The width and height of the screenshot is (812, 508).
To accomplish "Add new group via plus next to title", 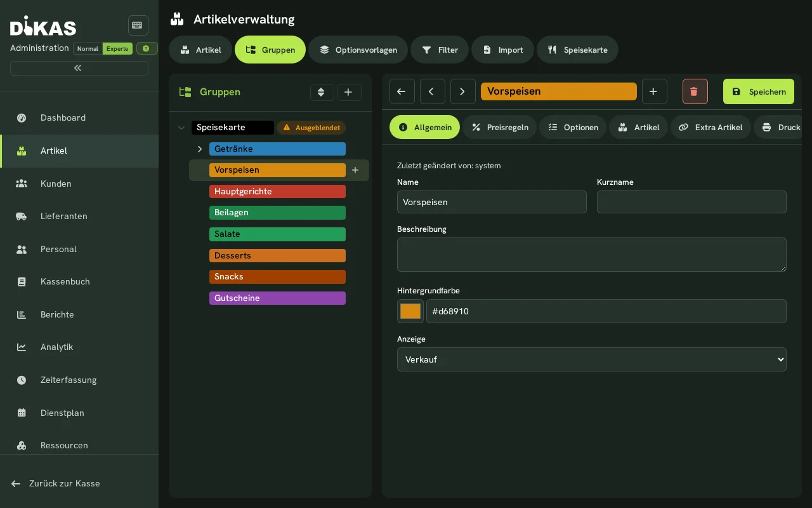I will 655,91.
